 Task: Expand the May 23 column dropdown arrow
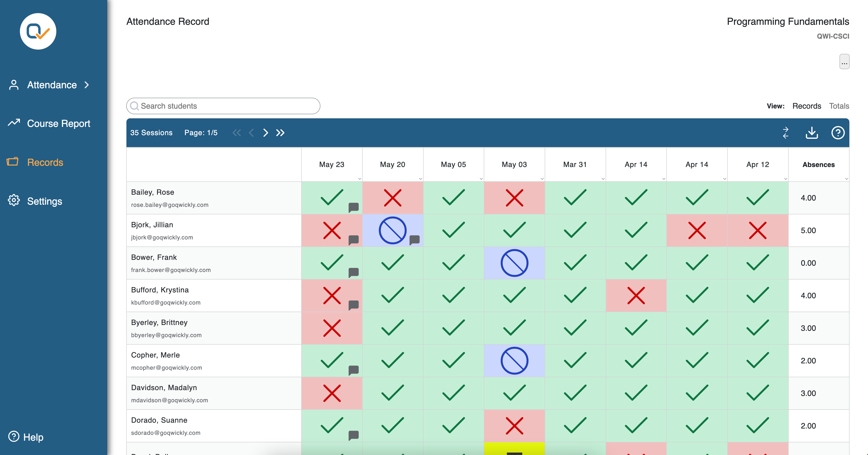359,179
